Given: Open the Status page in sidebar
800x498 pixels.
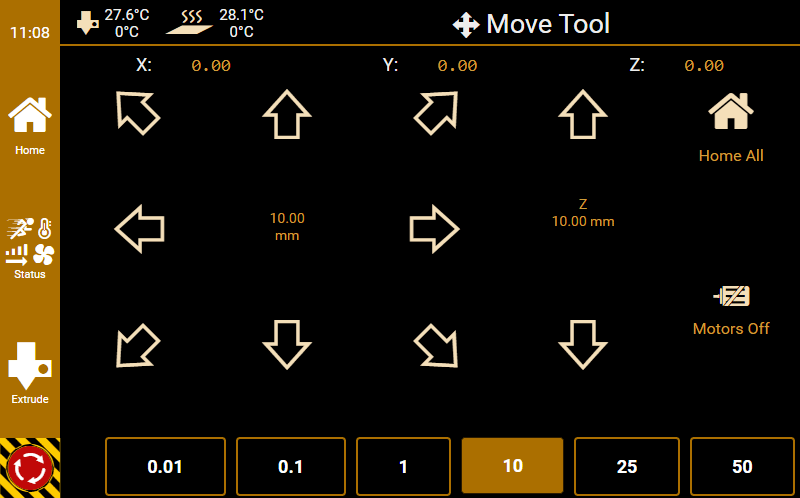Looking at the screenshot, I should (x=30, y=247).
